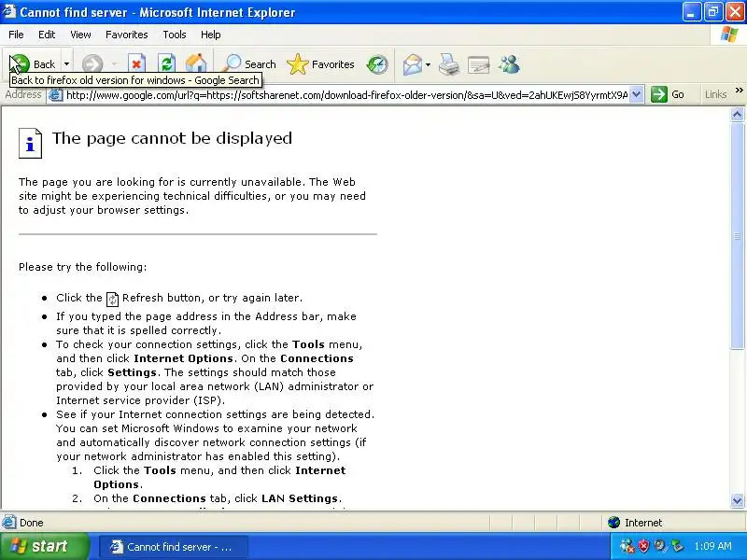Open the Help menu
747x560 pixels.
pyautogui.click(x=210, y=35)
